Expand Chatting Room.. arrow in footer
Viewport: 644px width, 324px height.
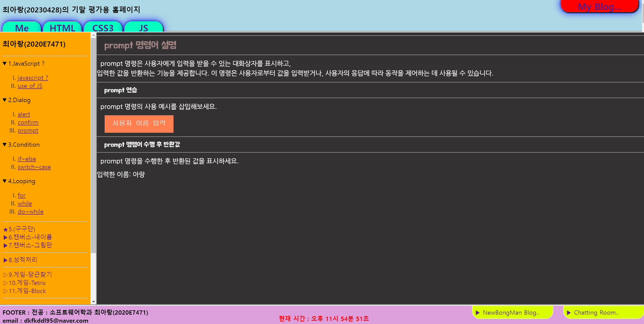coord(569,313)
